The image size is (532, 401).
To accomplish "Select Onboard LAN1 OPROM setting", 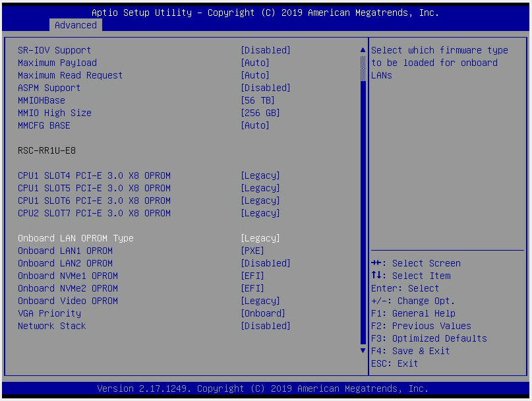I will click(65, 251).
